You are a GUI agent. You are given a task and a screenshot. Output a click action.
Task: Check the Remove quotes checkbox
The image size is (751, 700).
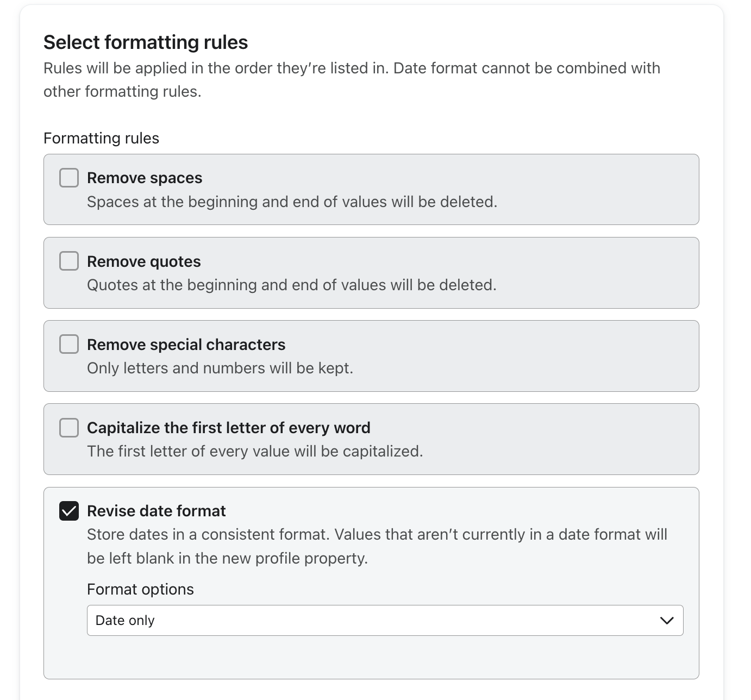69,261
